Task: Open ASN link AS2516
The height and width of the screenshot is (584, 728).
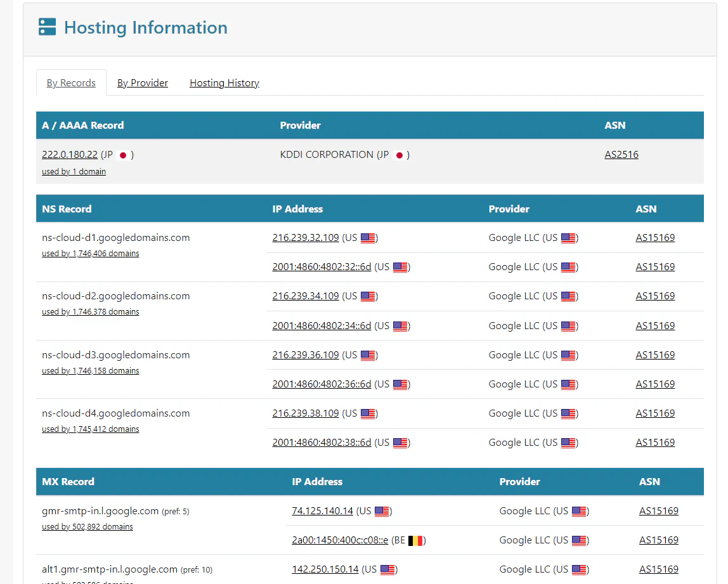Action: click(x=621, y=155)
